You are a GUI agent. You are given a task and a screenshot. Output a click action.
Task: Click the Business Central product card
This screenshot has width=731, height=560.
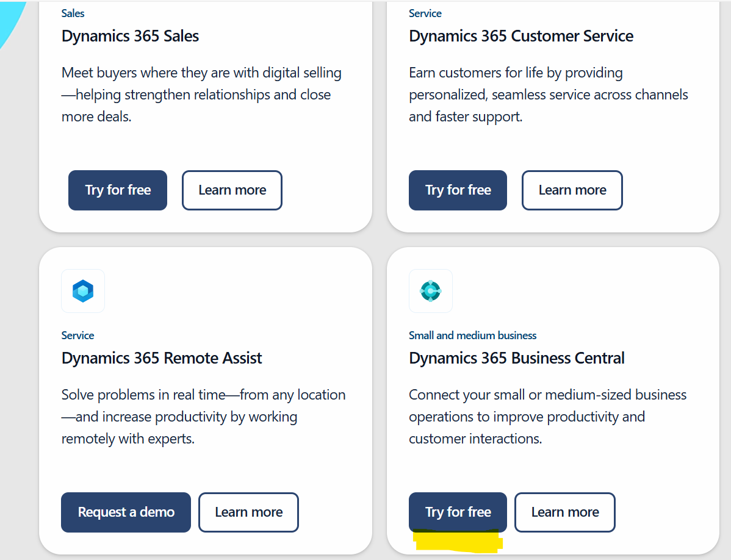pyautogui.click(x=552, y=403)
